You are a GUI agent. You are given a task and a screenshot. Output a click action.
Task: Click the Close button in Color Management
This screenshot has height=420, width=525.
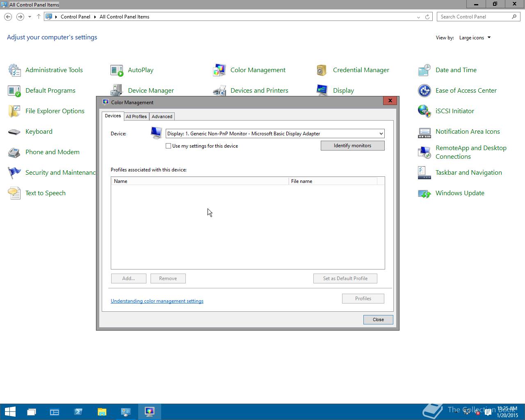(378, 320)
